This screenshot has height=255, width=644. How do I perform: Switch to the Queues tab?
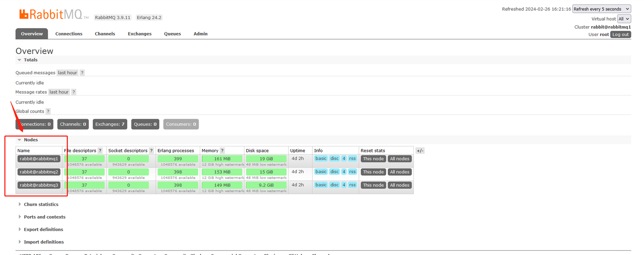pos(172,34)
